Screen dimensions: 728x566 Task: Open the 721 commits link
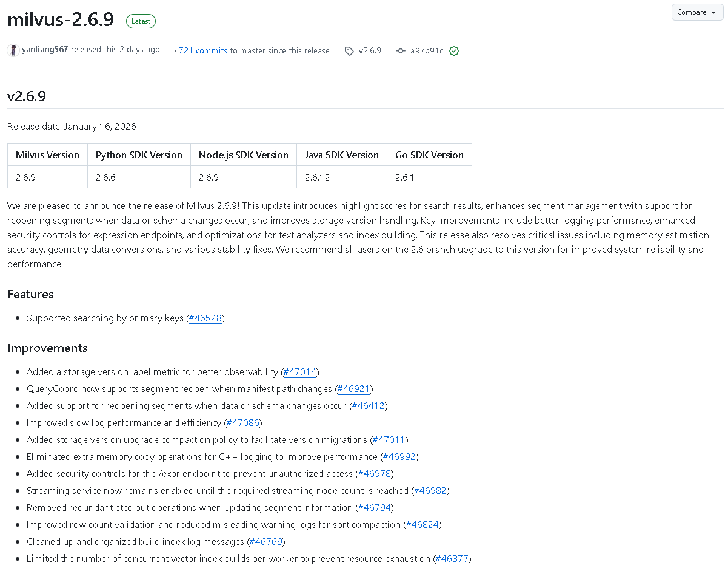(x=203, y=51)
